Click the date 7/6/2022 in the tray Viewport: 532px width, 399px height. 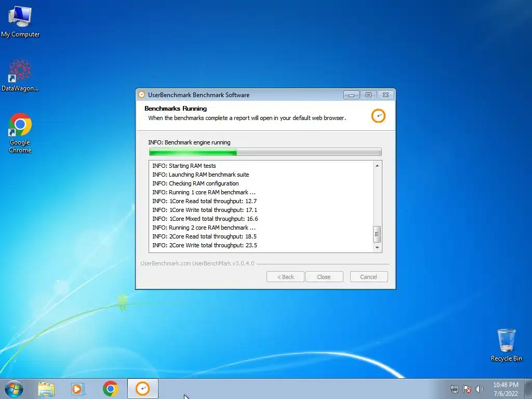[506, 394]
